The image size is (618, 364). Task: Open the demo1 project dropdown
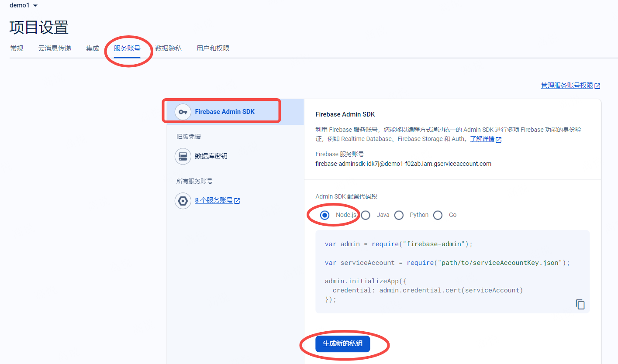pyautogui.click(x=24, y=5)
